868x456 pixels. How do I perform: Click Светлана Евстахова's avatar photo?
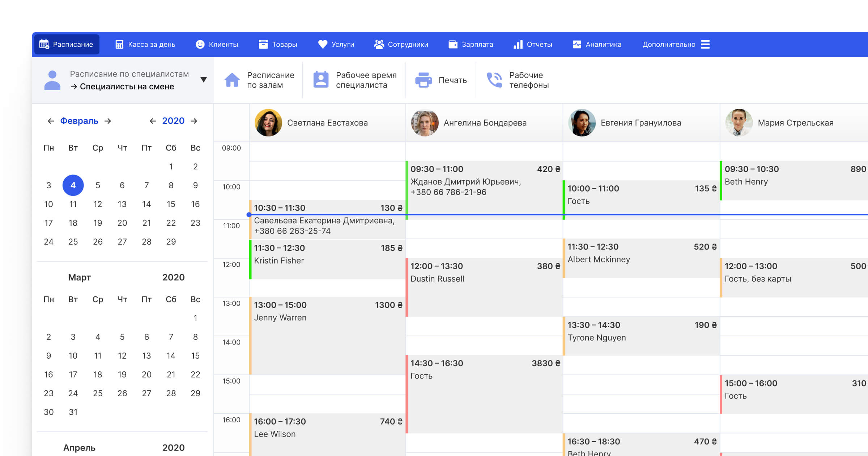click(268, 123)
